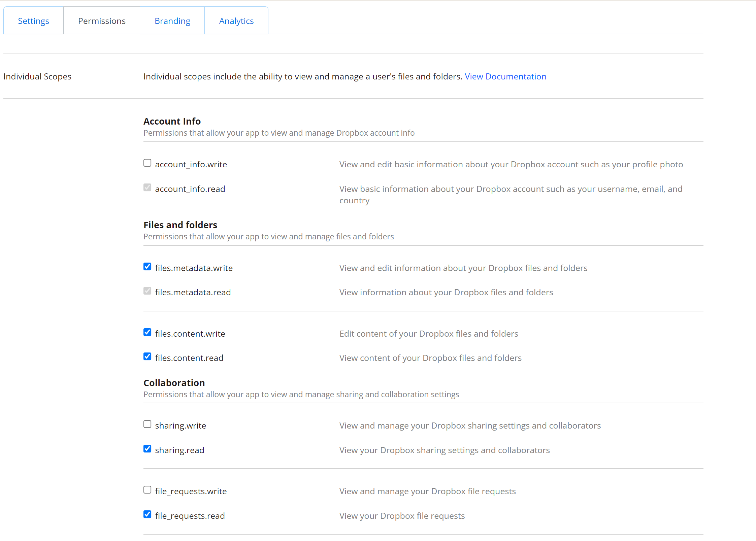Uncheck the file_requests.read checkbox

coord(147,514)
